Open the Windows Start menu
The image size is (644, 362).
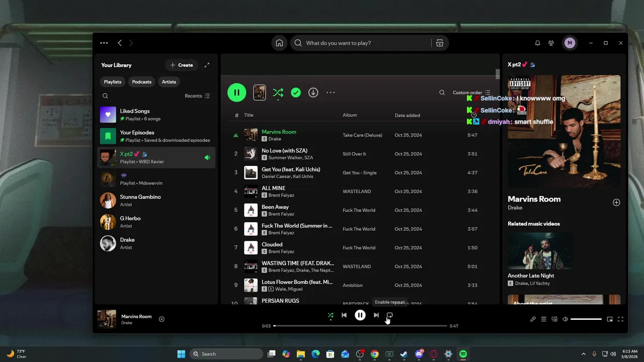181,354
